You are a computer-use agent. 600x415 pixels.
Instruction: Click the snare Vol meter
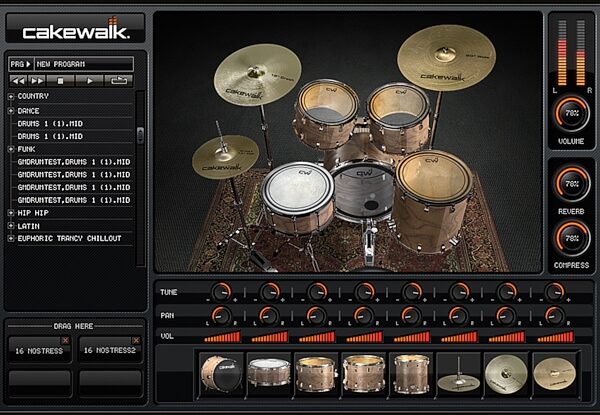269,337
